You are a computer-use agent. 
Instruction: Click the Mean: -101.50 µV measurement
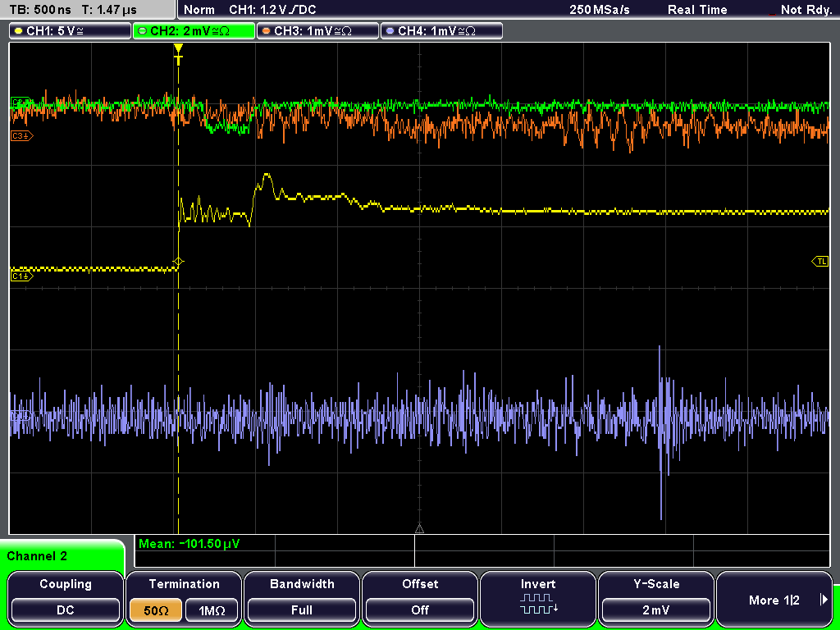click(x=189, y=544)
